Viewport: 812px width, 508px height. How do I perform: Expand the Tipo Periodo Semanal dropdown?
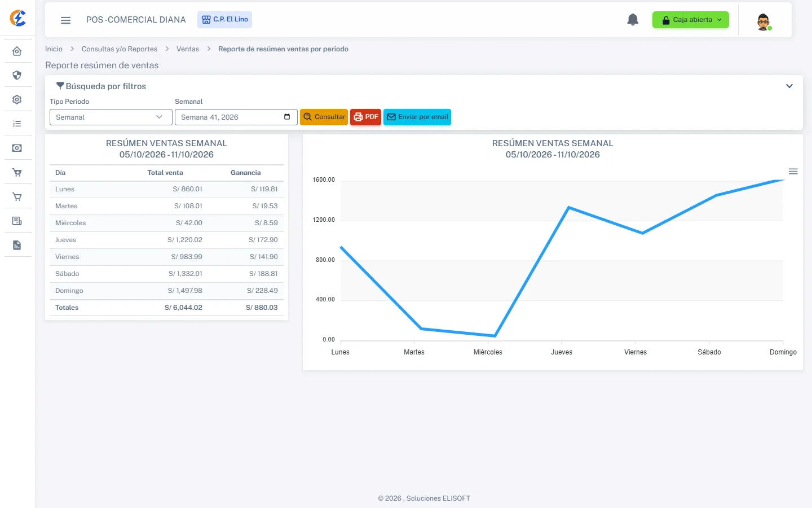click(111, 117)
